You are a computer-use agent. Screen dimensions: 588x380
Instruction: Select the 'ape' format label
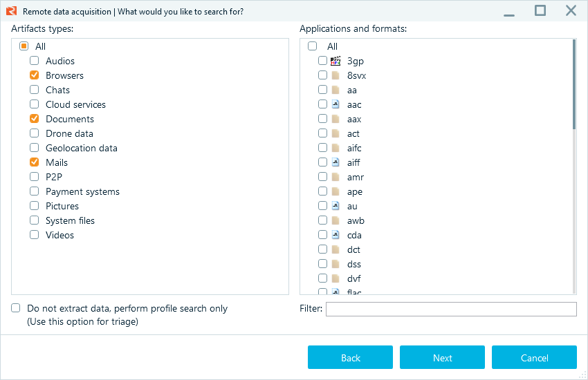pos(355,192)
